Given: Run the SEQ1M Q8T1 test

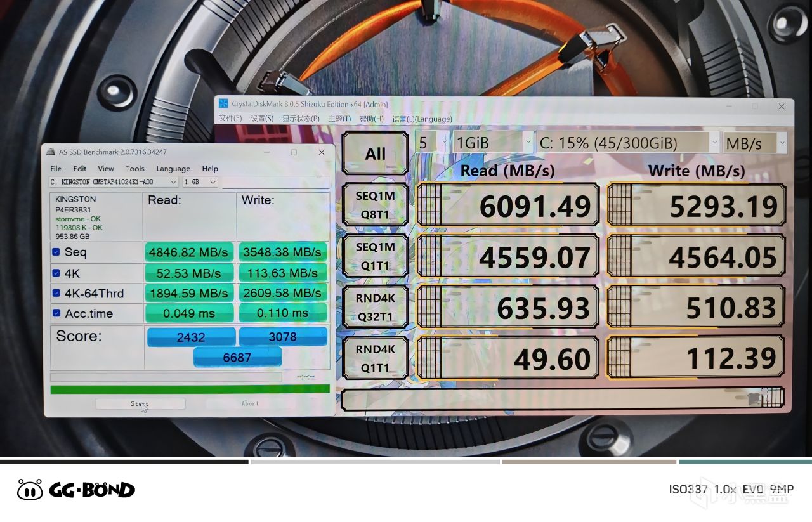Looking at the screenshot, I should click(x=375, y=205).
